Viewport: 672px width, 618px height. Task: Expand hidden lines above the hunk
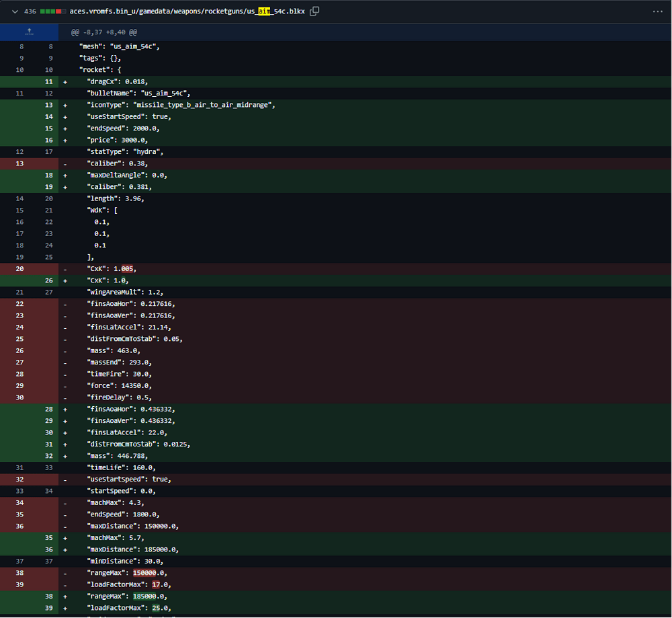click(x=29, y=32)
